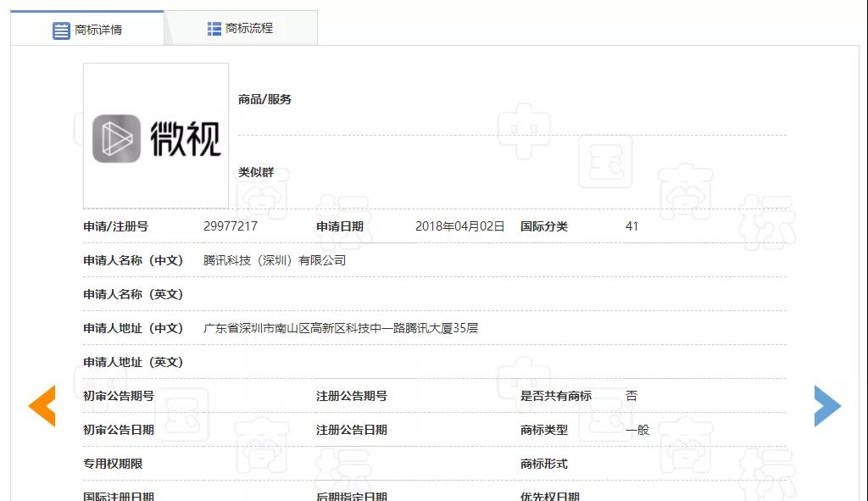The image size is (868, 501).
Task: Click the 是否共有商标 value 否
Action: 632,395
